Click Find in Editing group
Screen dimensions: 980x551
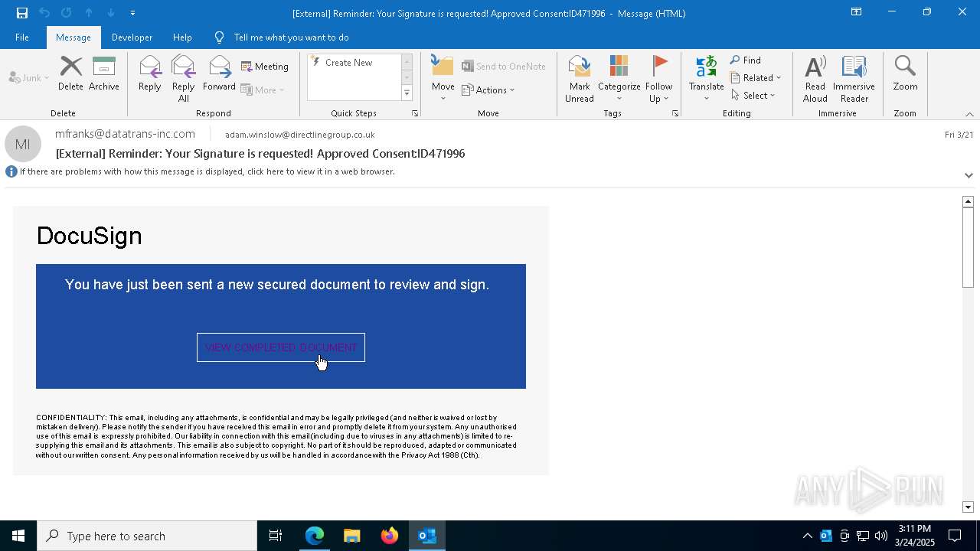746,60
